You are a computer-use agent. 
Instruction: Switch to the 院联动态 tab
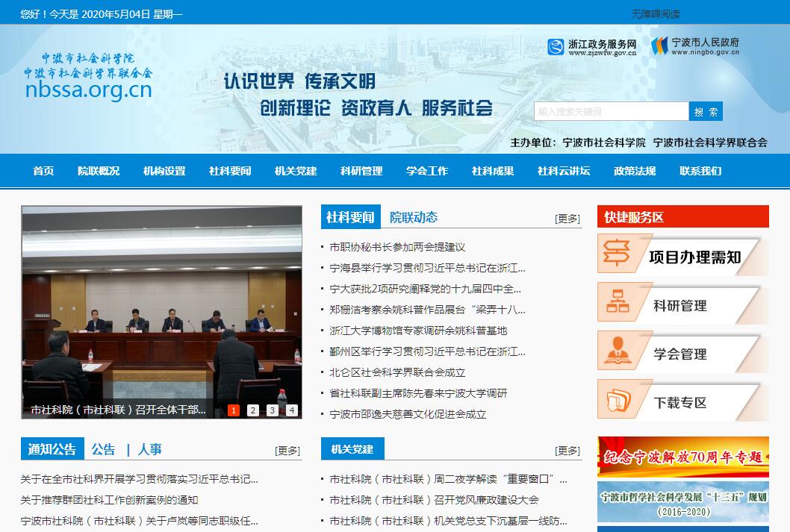(413, 217)
